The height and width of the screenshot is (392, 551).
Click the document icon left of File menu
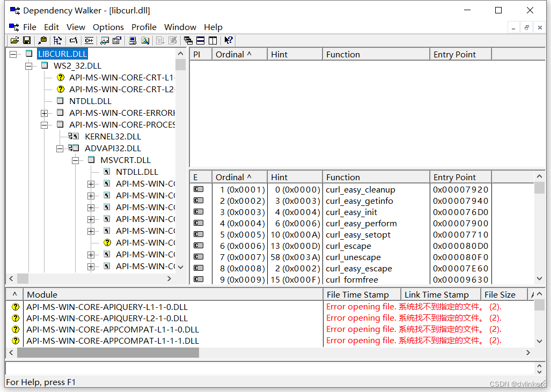click(14, 27)
